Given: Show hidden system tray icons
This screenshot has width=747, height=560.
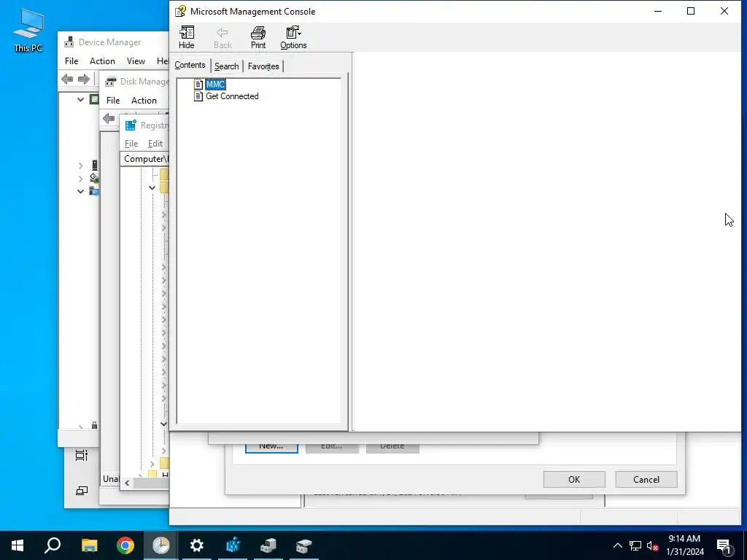Looking at the screenshot, I should (x=617, y=545).
